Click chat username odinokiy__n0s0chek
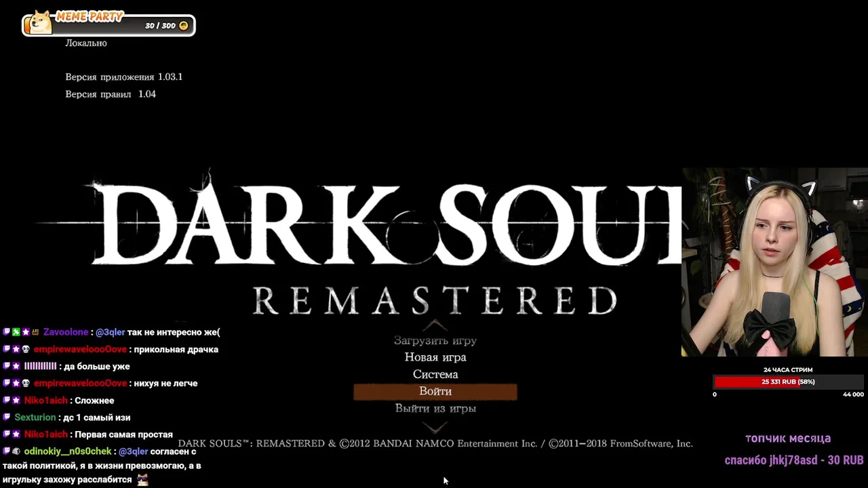Image resolution: width=868 pixels, height=488 pixels. coord(68,451)
